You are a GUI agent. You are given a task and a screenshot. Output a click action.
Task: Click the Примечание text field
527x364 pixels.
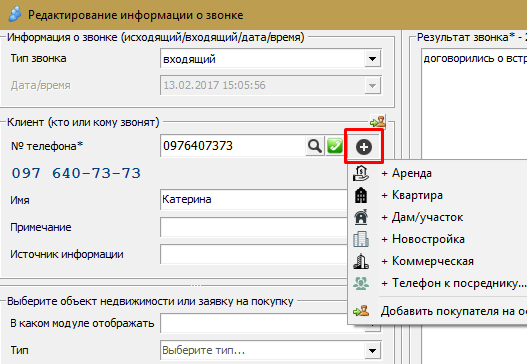point(254,227)
